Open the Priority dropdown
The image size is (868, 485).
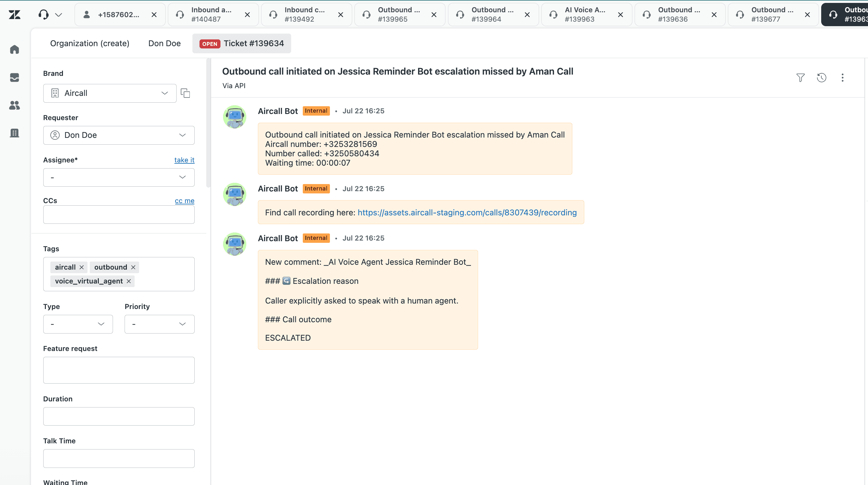pyautogui.click(x=159, y=324)
